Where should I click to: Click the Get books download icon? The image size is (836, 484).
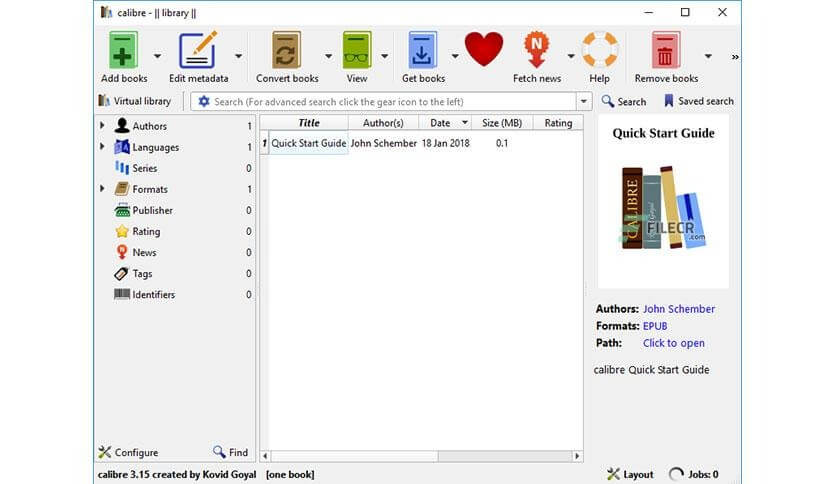pyautogui.click(x=423, y=51)
